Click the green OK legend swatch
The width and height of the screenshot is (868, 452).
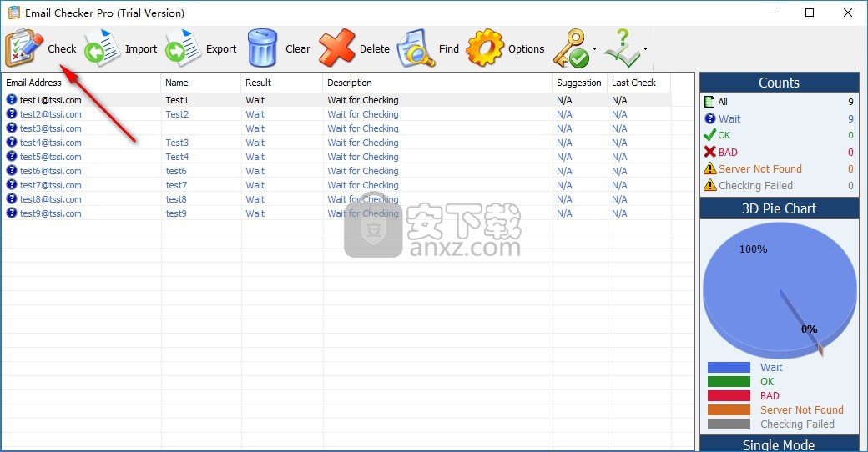coord(729,382)
